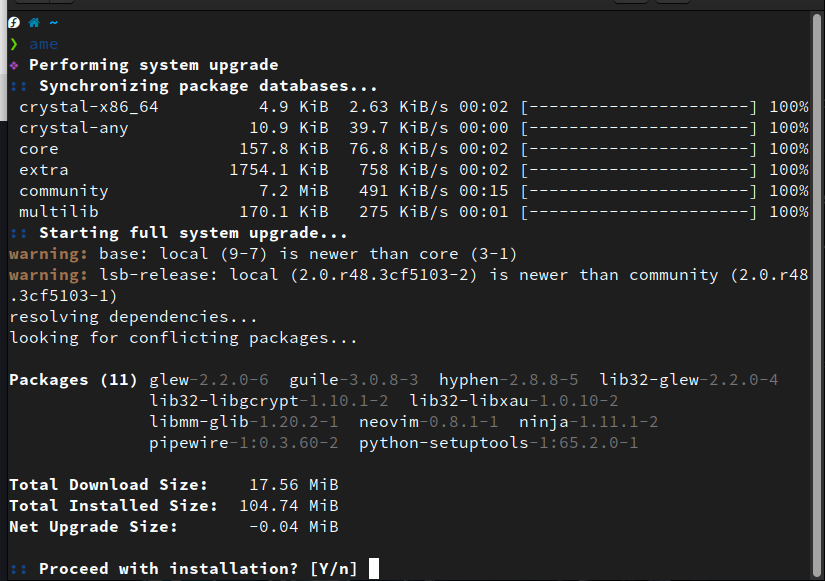
Task: Click the crystal-any repository name
Action: coord(74,128)
